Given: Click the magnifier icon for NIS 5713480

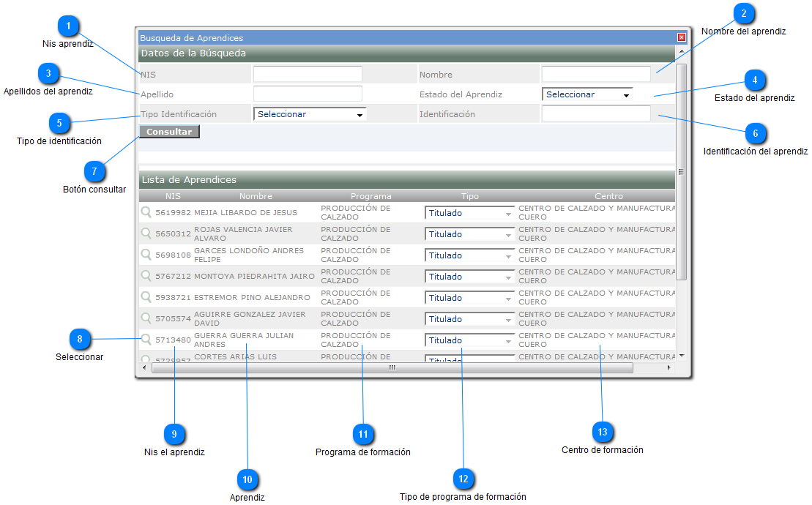Looking at the screenshot, I should pos(146,340).
